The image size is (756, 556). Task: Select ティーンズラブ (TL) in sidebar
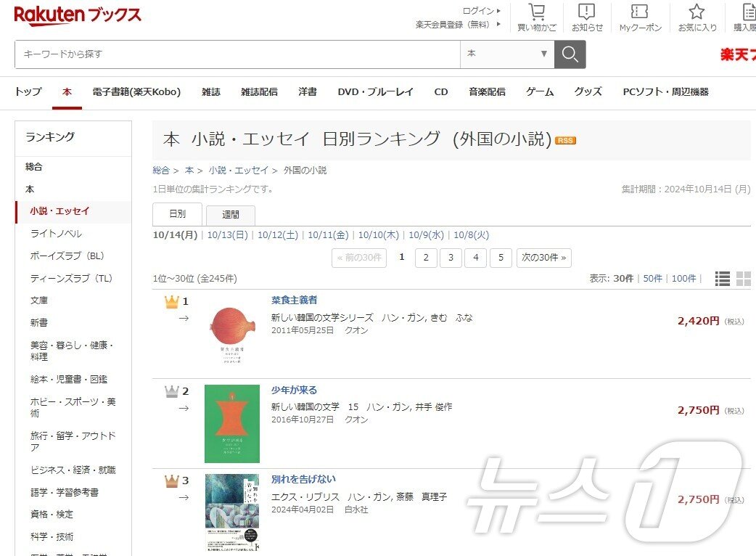(71, 278)
